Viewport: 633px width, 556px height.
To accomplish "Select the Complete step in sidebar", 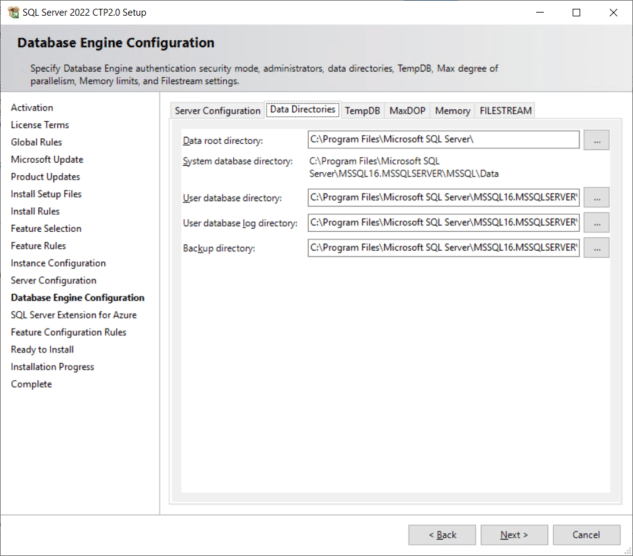I will 31,384.
